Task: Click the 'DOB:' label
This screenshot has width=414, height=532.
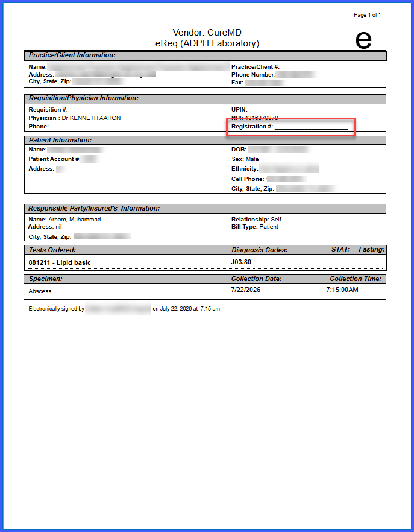Action: [239, 150]
